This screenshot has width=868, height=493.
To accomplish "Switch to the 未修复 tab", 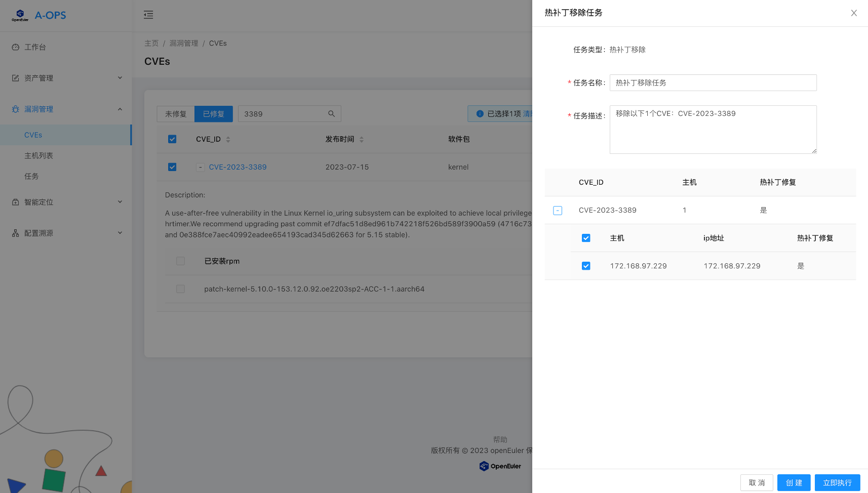I will pyautogui.click(x=175, y=113).
